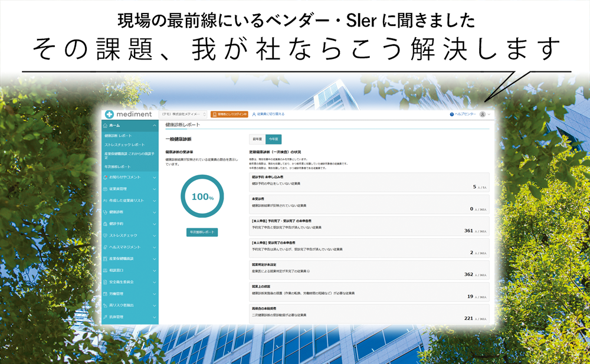Click the mediment cross logo icon
The width and height of the screenshot is (590, 364).
click(x=109, y=114)
